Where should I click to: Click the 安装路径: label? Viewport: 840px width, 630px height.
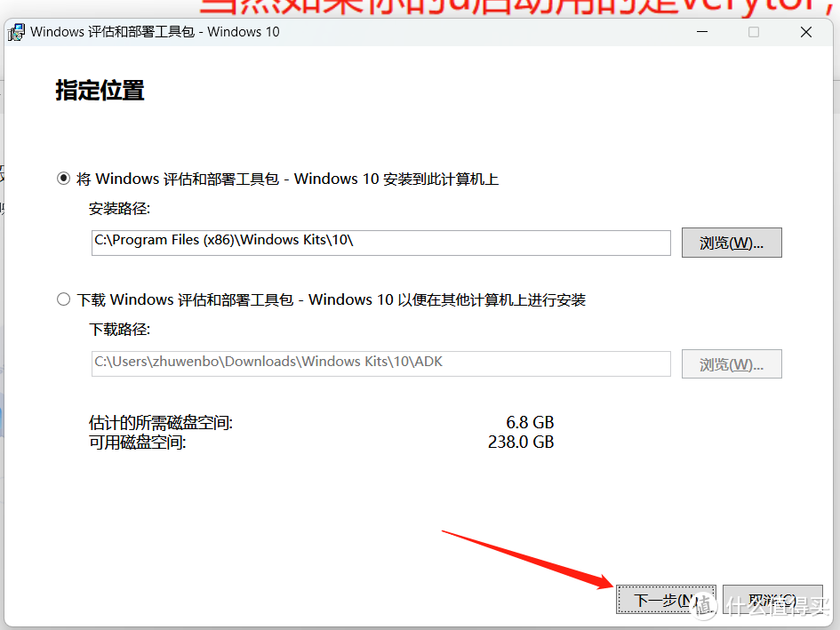(x=119, y=209)
